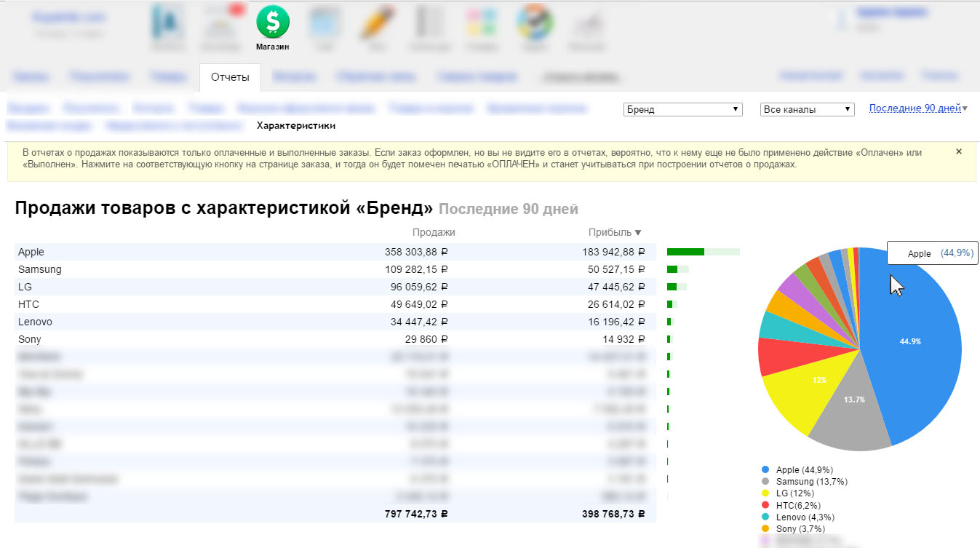The image size is (980, 548).
Task: Click the HTC row brand name
Action: pyautogui.click(x=28, y=304)
